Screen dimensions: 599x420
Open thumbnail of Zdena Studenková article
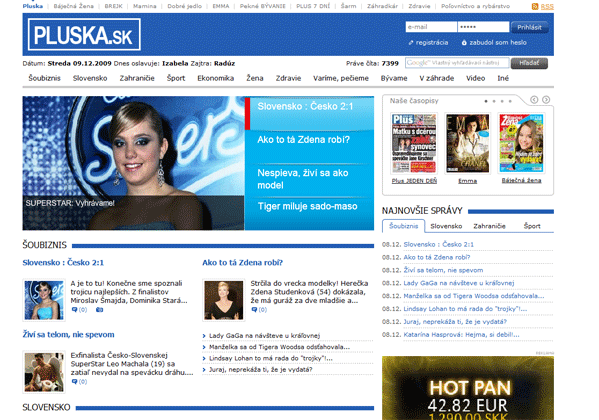point(223,300)
